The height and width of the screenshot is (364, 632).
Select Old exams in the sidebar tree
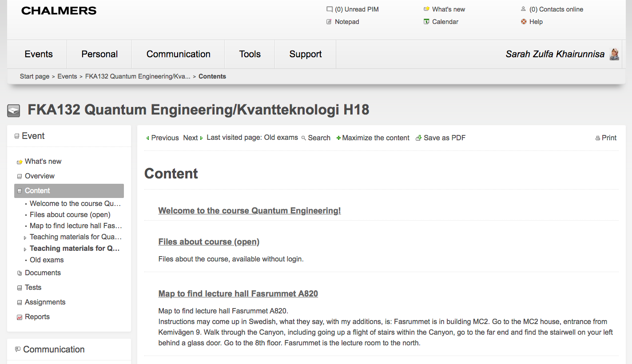point(47,260)
